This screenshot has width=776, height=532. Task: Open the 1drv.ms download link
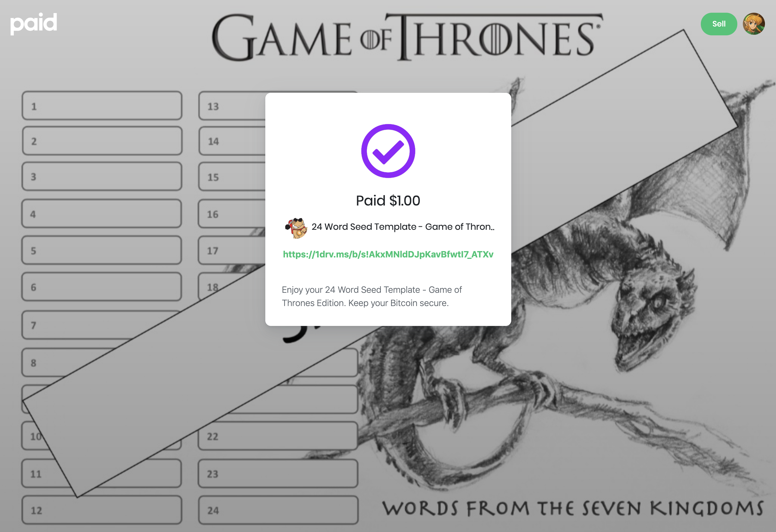coord(388,254)
